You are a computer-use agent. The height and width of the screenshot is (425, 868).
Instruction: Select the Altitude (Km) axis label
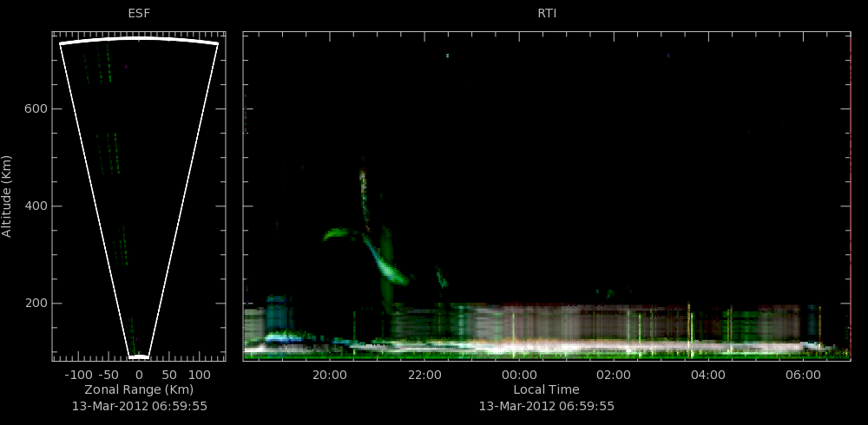(x=7, y=196)
